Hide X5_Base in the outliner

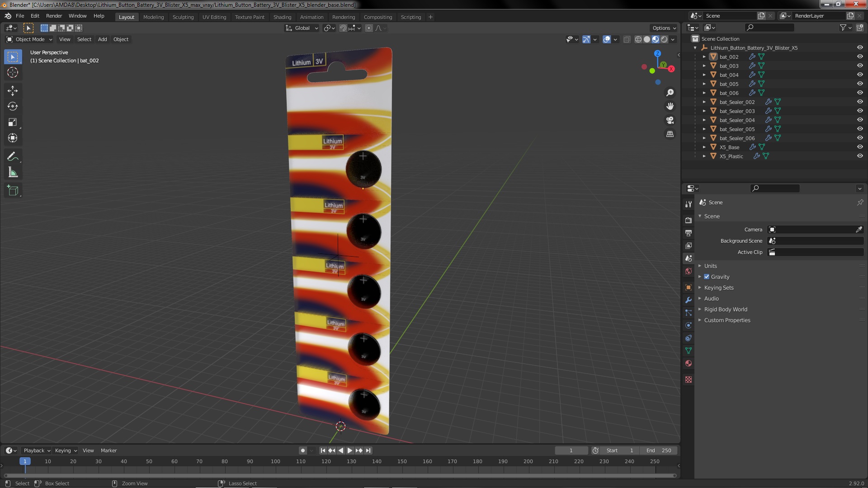click(x=860, y=147)
